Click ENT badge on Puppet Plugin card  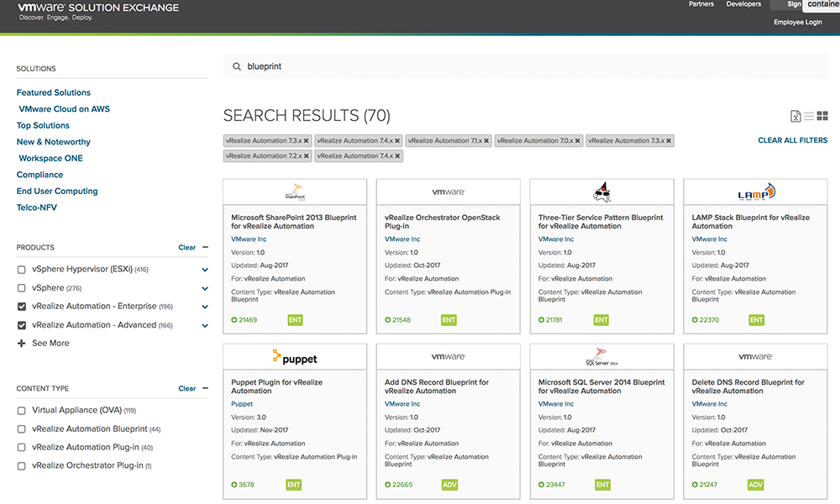point(293,485)
